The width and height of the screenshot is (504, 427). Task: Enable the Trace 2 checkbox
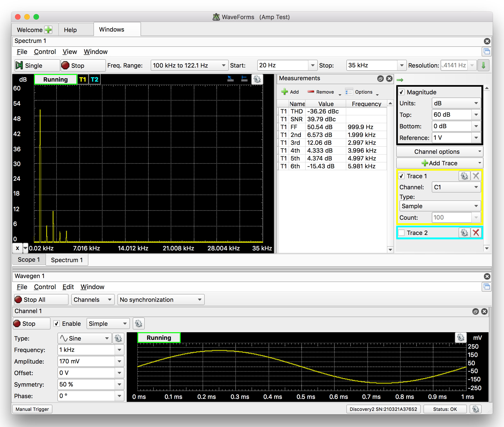(x=402, y=233)
